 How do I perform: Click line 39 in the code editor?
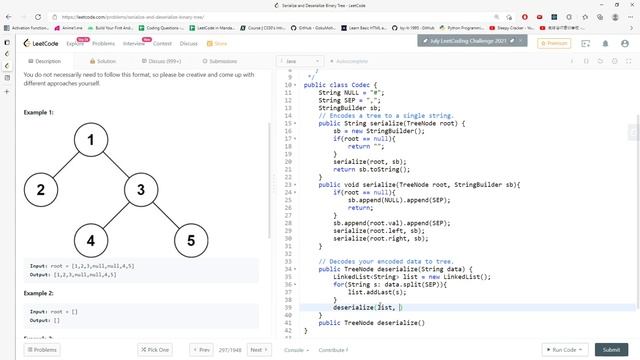467,307
